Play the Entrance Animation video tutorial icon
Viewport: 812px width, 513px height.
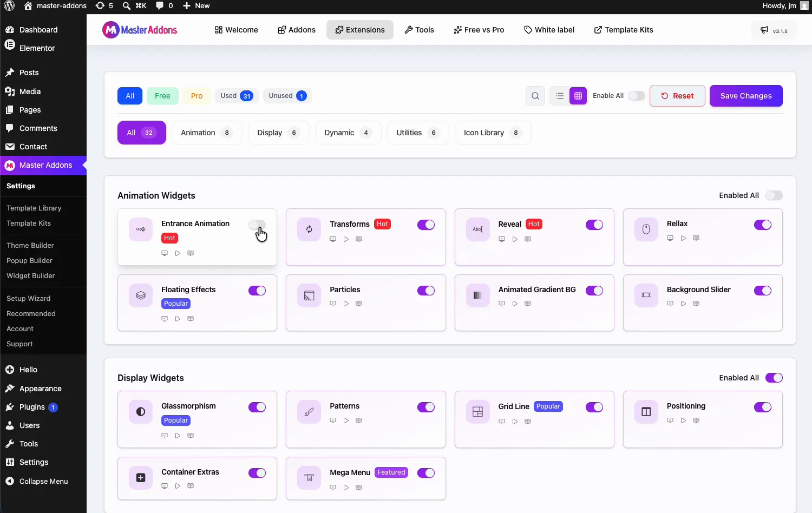tap(178, 253)
